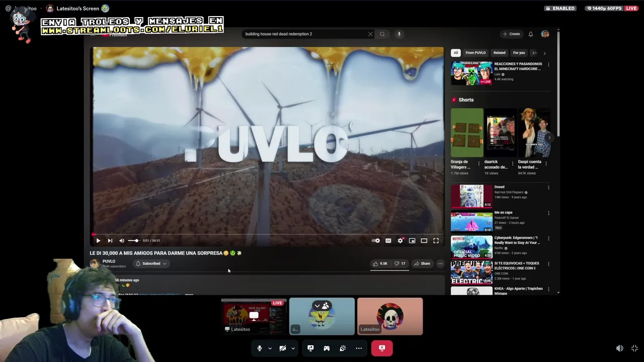Open Granja de Villagers short
This screenshot has width=644, height=362.
coord(467,133)
